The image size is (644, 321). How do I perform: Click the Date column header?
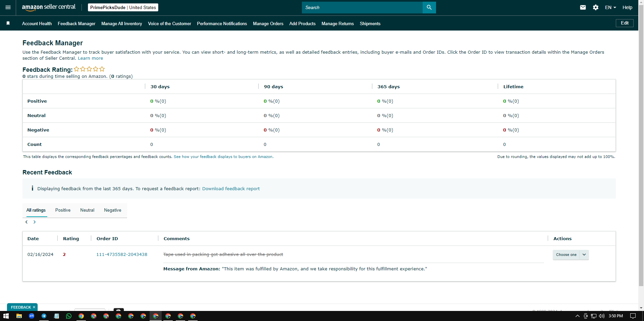(33, 238)
